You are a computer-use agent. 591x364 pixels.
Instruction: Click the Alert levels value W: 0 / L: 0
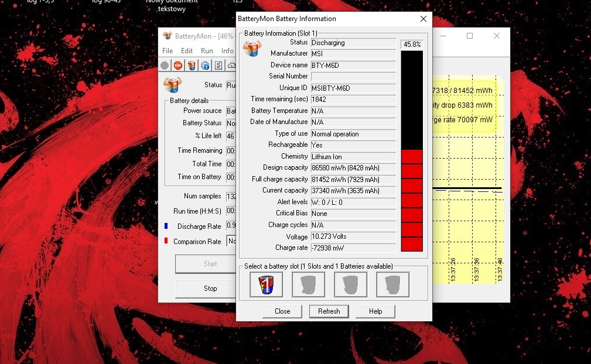pyautogui.click(x=353, y=202)
